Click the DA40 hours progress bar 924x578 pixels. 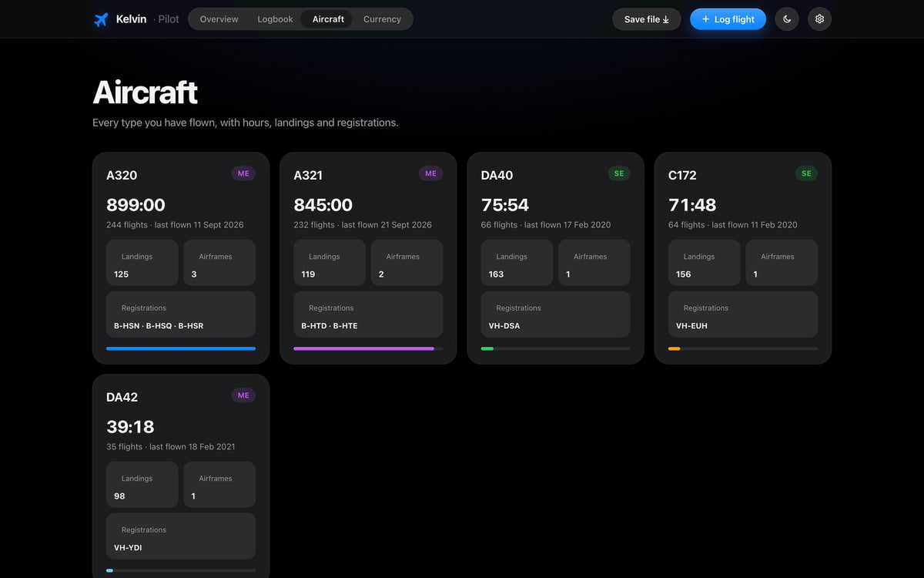pos(556,348)
